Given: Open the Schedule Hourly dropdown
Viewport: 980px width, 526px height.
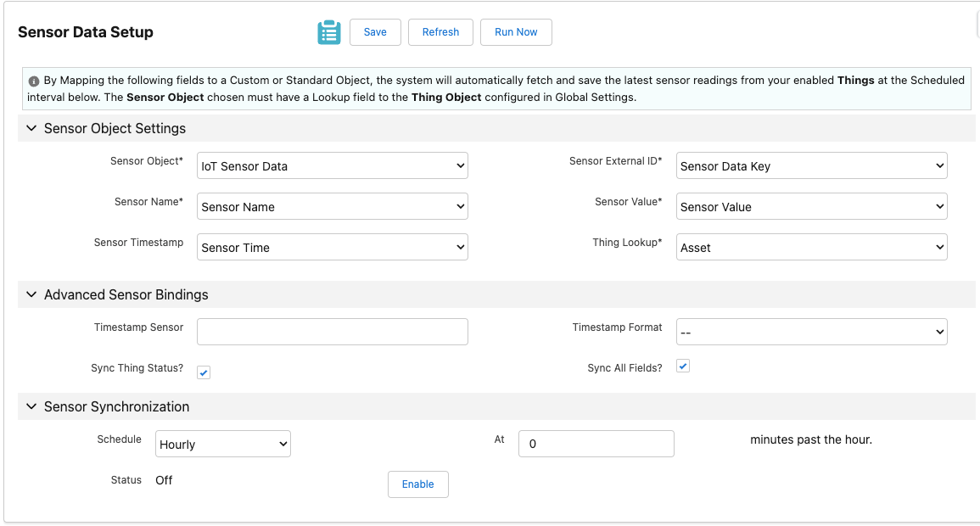Looking at the screenshot, I should 223,444.
